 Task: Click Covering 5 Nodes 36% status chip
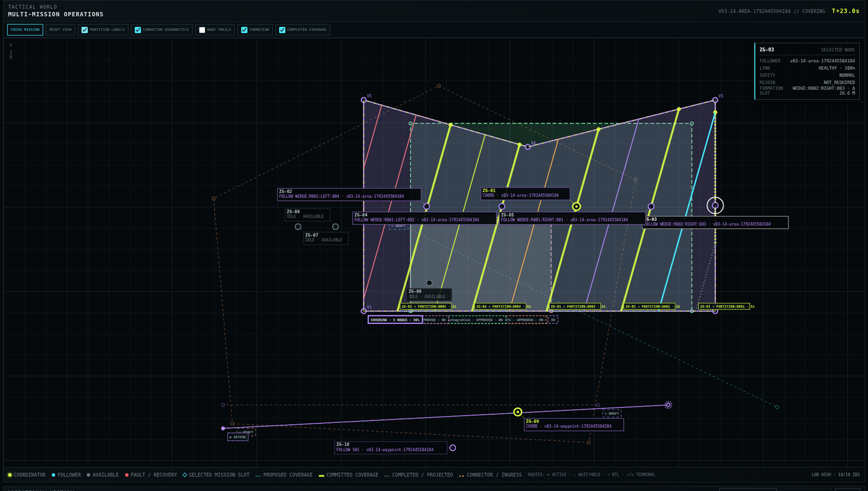pyautogui.click(x=395, y=320)
